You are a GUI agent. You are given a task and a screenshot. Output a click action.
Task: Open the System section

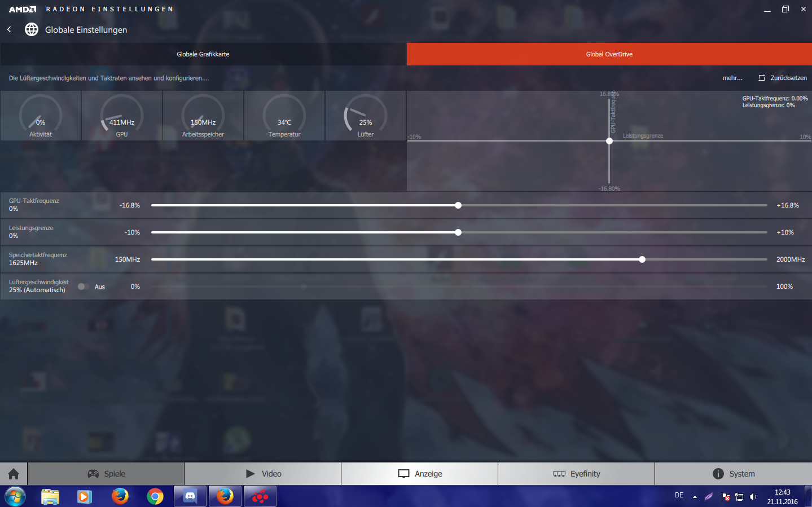tap(734, 474)
